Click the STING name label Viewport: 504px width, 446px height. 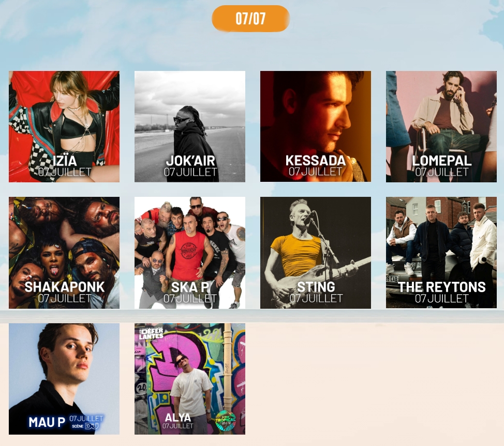pyautogui.click(x=316, y=287)
